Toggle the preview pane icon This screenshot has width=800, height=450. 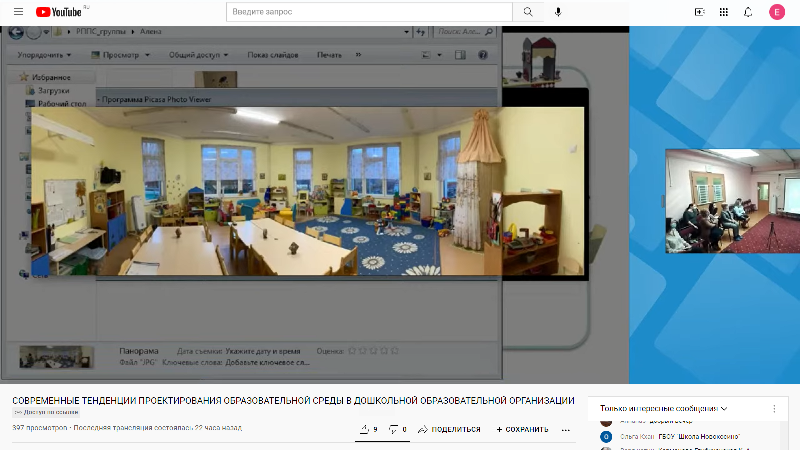coord(460,55)
